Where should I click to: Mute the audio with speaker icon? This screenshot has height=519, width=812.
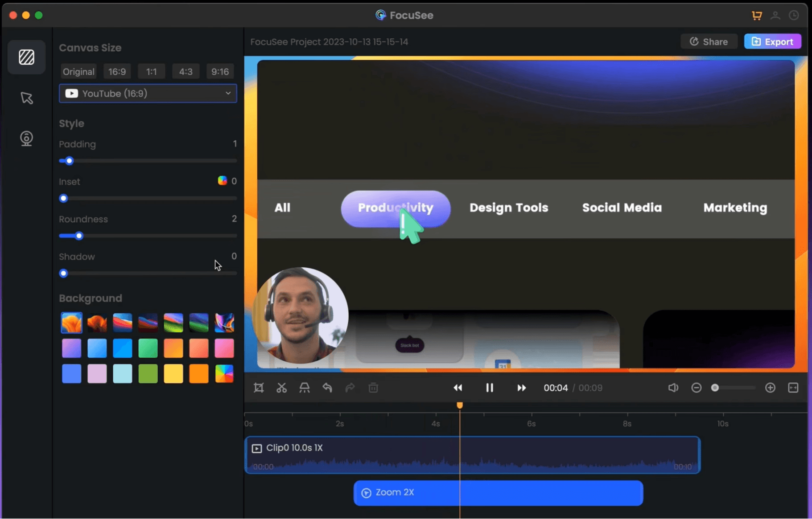(x=673, y=388)
